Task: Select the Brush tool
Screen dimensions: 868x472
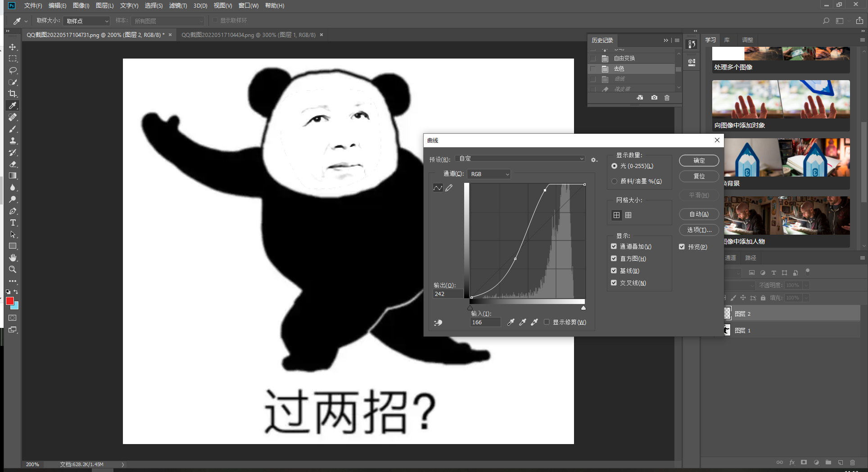Action: point(13,129)
